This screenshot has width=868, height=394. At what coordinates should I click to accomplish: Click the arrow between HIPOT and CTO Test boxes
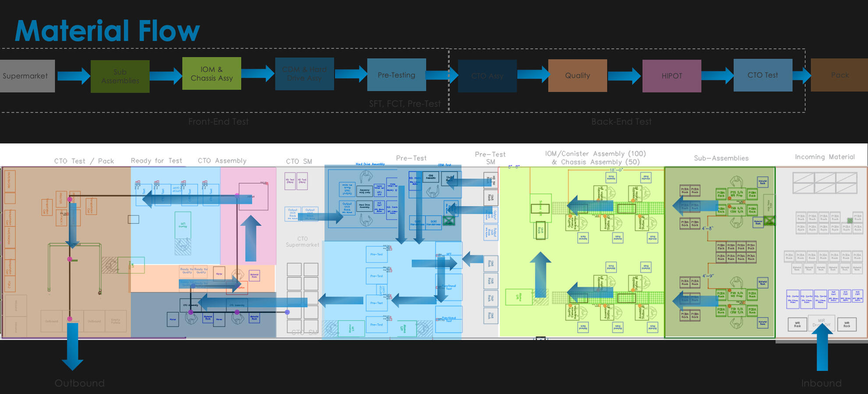tap(717, 76)
